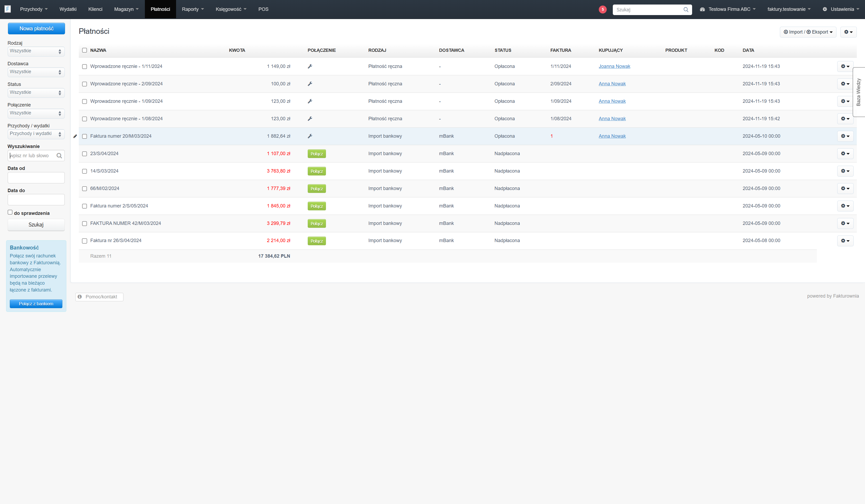
Task: Open gear menu for Faktura numer 20/M/03/2024 row
Action: pyautogui.click(x=845, y=136)
